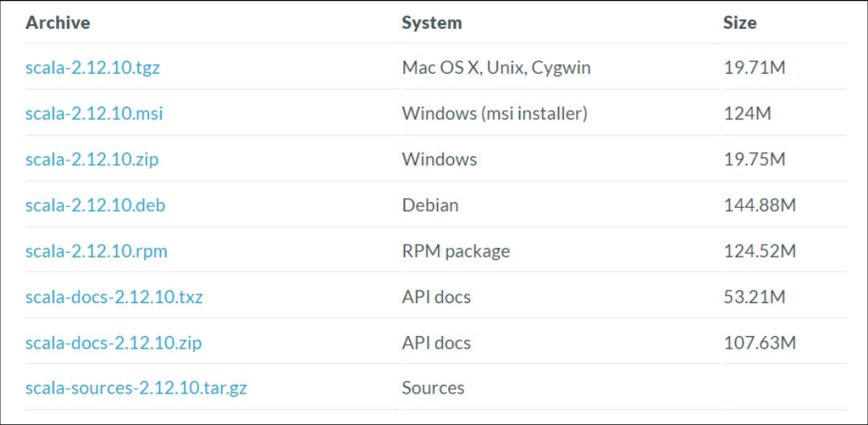Click the 53.21M size value
This screenshot has width=868, height=425.
755,297
